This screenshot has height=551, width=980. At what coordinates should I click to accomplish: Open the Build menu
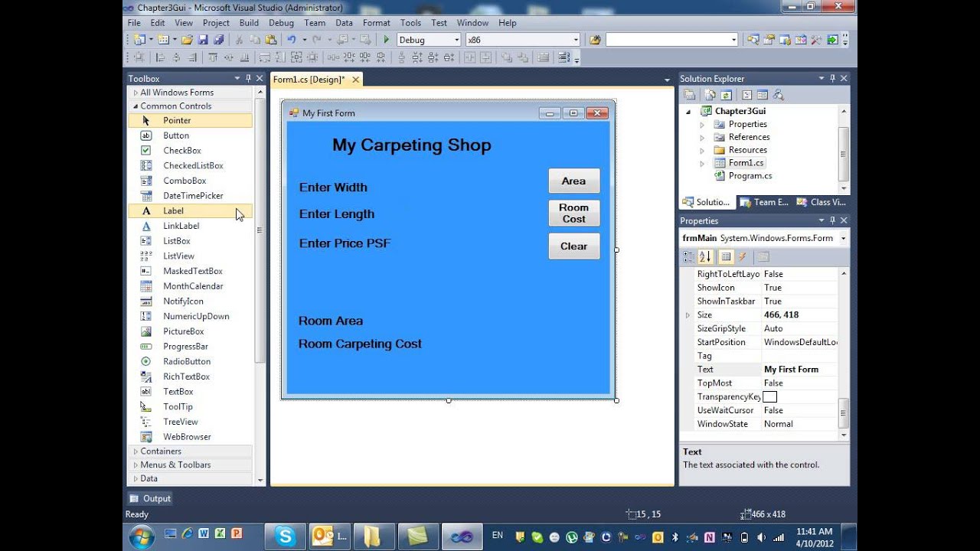249,23
